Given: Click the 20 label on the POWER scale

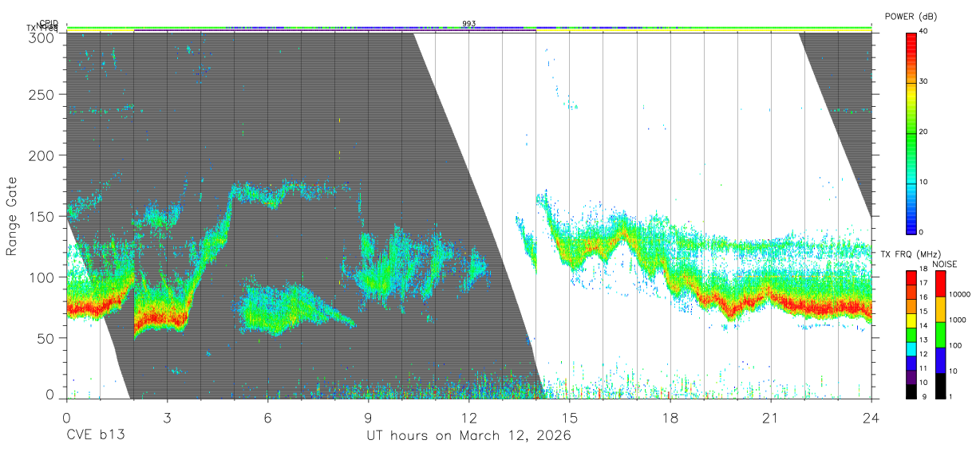Looking at the screenshot, I should 925,132.
